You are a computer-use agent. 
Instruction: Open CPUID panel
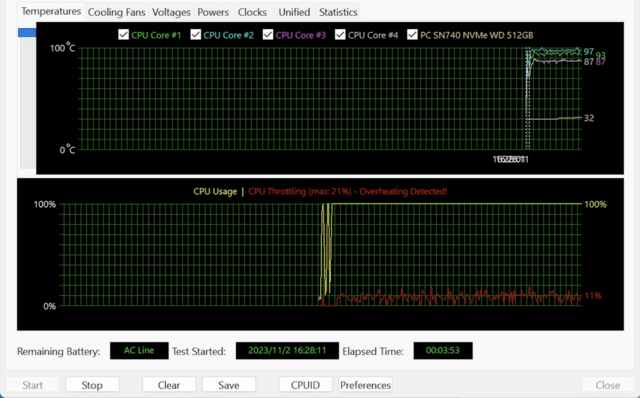305,385
